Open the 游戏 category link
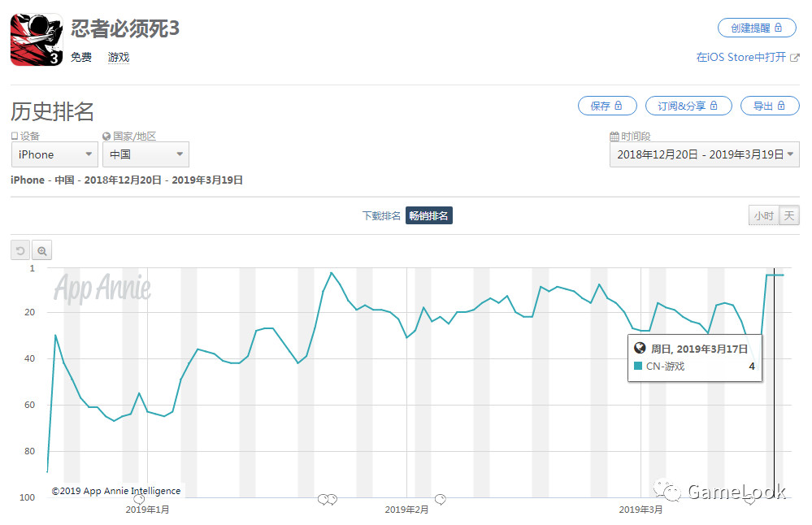The height and width of the screenshot is (525, 812). [119, 57]
